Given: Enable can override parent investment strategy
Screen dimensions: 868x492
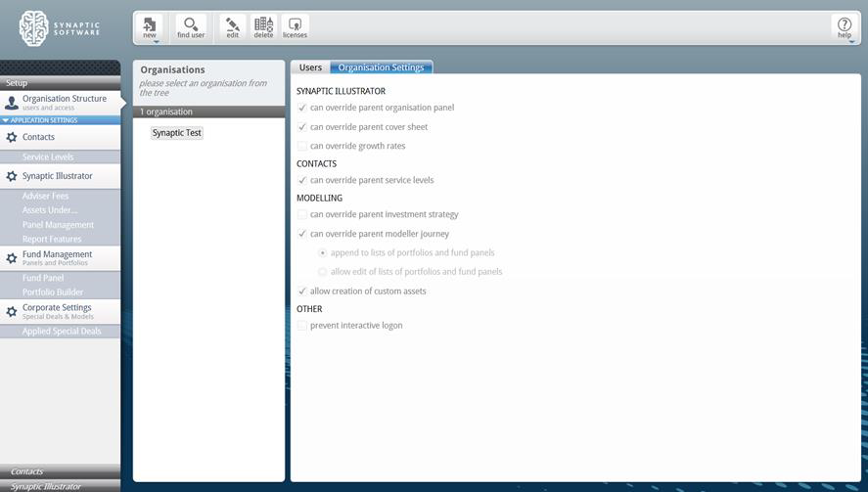Looking at the screenshot, I should 302,214.
